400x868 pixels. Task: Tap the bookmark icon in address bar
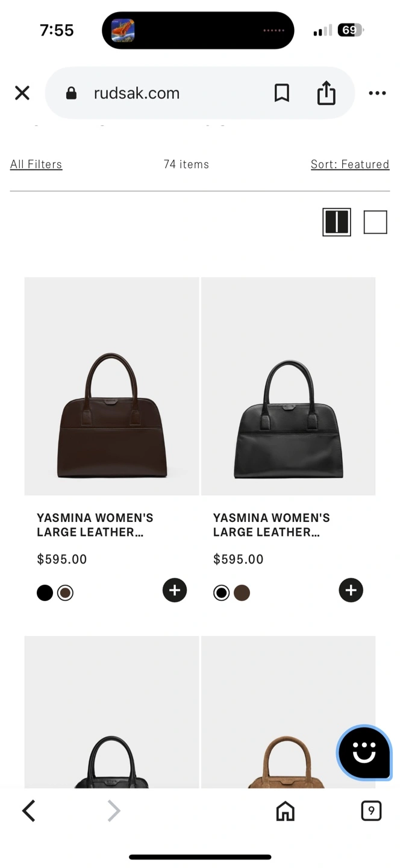tap(281, 93)
